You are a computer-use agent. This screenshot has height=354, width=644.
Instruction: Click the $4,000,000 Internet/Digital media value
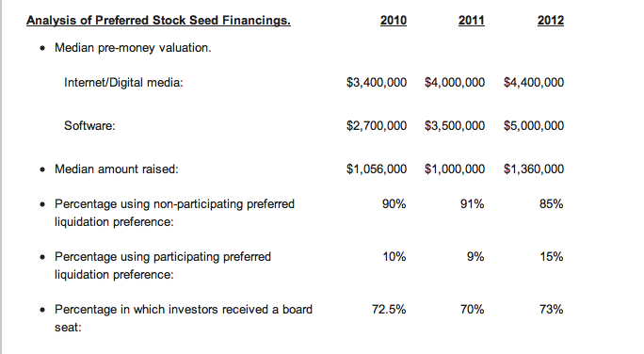455,83
